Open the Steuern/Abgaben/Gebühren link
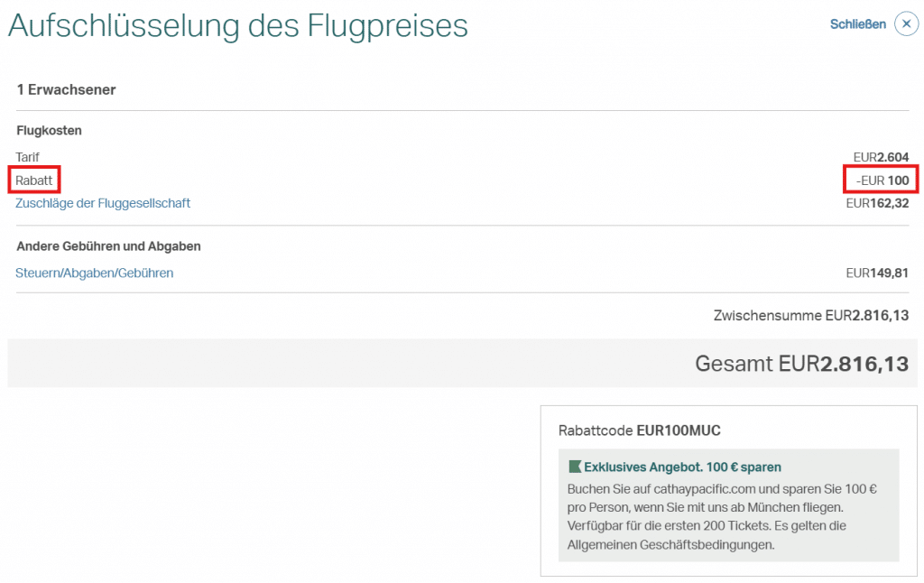The width and height of the screenshot is (924, 583). point(95,273)
